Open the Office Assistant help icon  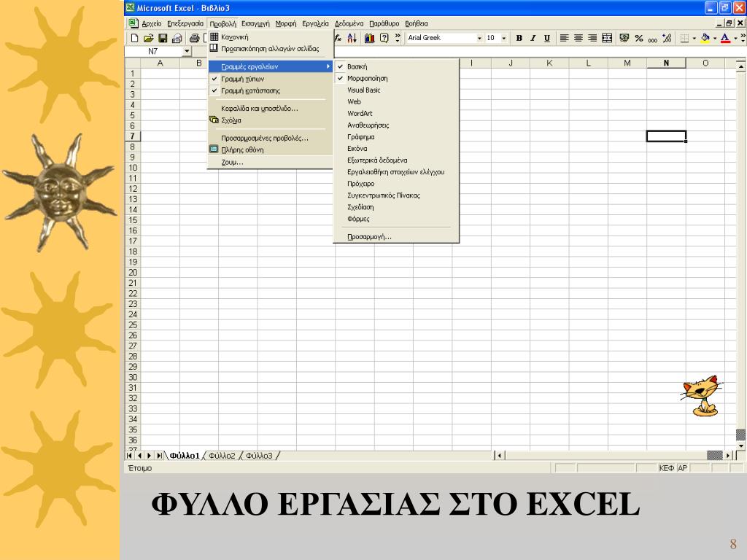coord(384,38)
